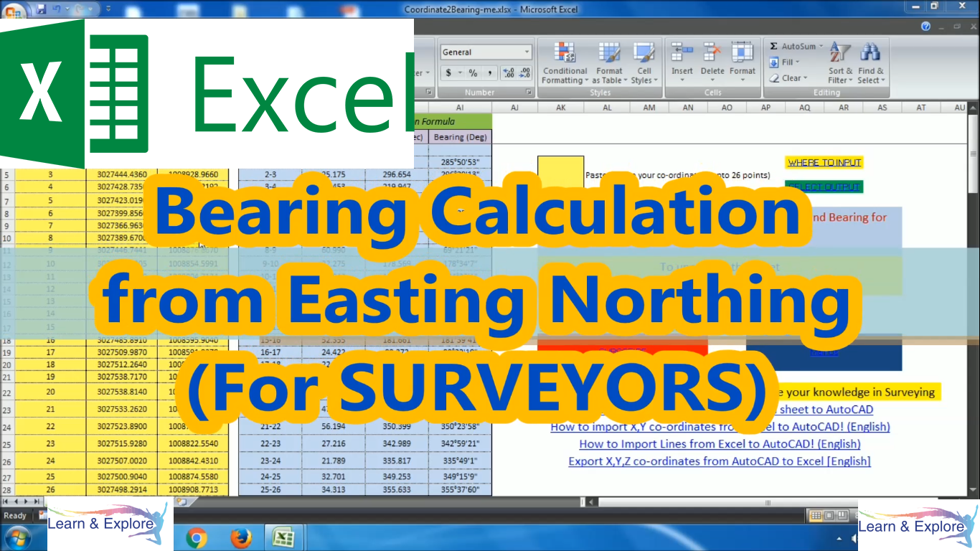This screenshot has height=551, width=980.
Task: Expand the Fill options dropdown
Action: (x=798, y=62)
